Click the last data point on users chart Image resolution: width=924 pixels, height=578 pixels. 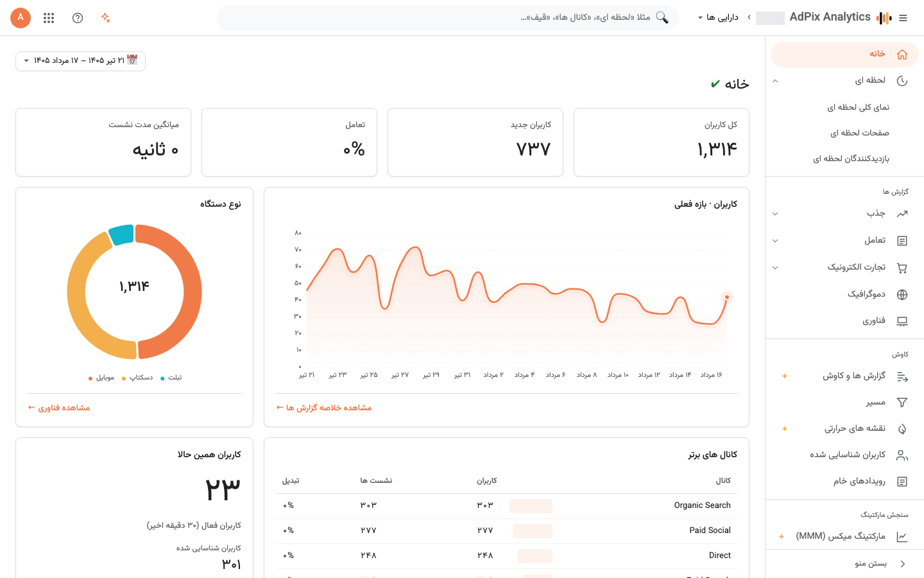pyautogui.click(x=727, y=297)
